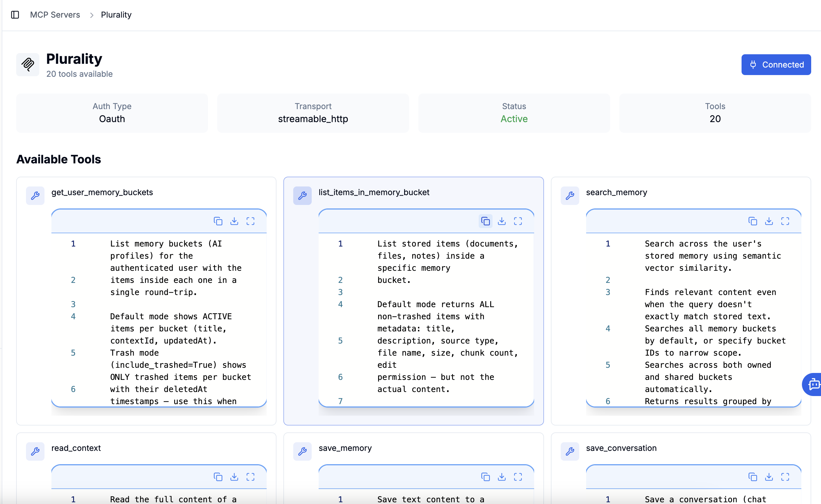Expand search_memory description fullscreen
This screenshot has width=821, height=504.
[x=785, y=221]
